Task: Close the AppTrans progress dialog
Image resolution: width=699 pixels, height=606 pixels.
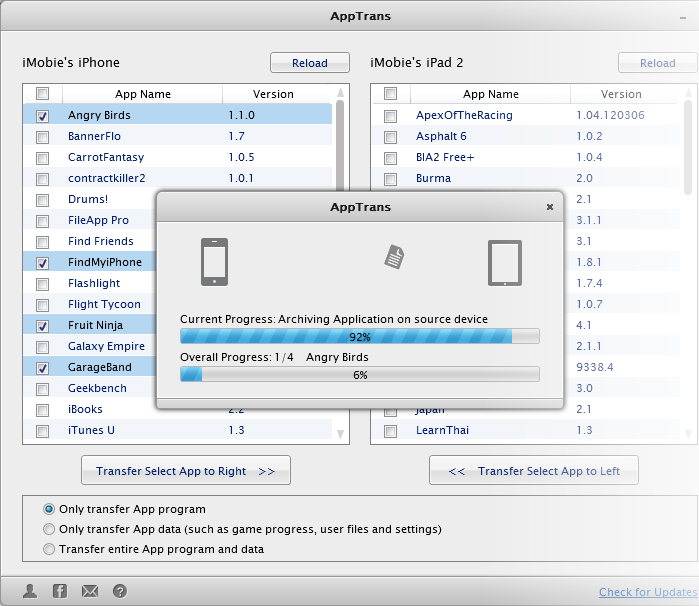Action: pos(550,207)
